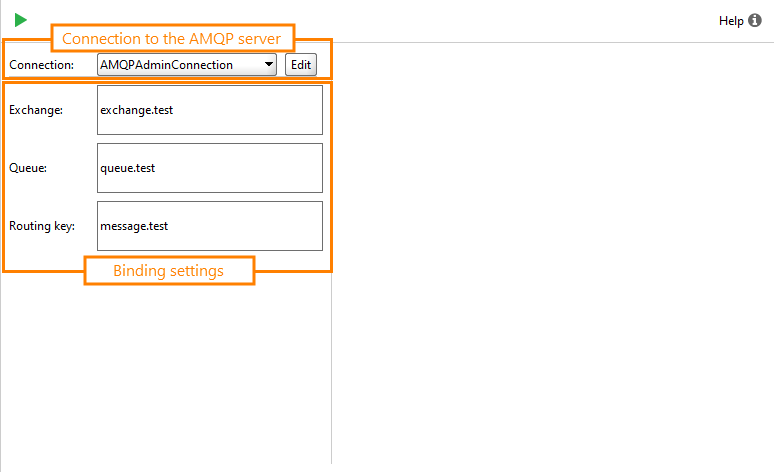
Task: Place cursor on the message.test text
Action: [134, 226]
